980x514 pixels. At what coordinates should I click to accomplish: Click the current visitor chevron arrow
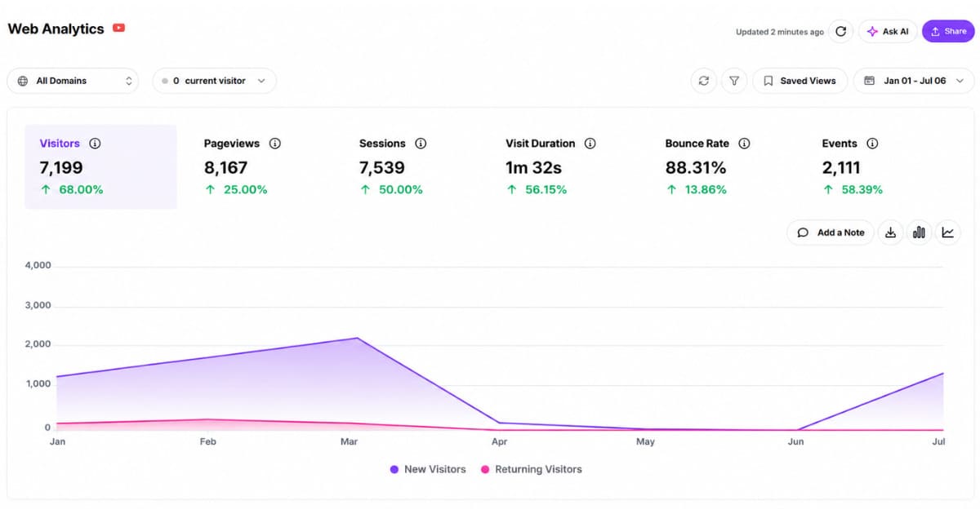point(261,81)
